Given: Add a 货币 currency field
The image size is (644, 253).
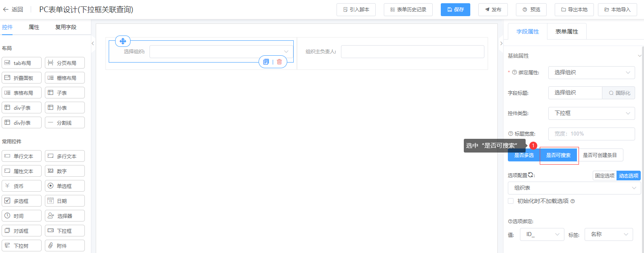Looking at the screenshot, I should (x=22, y=186).
